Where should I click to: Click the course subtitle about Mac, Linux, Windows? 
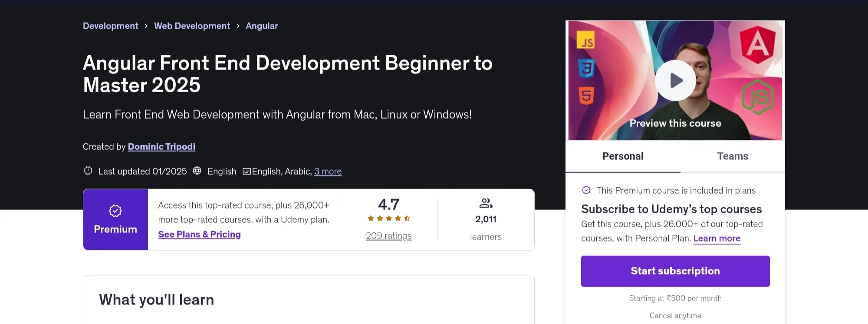(277, 115)
